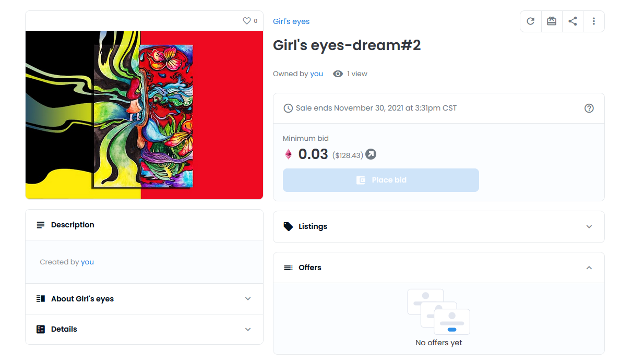Expand the Details panel

144,329
